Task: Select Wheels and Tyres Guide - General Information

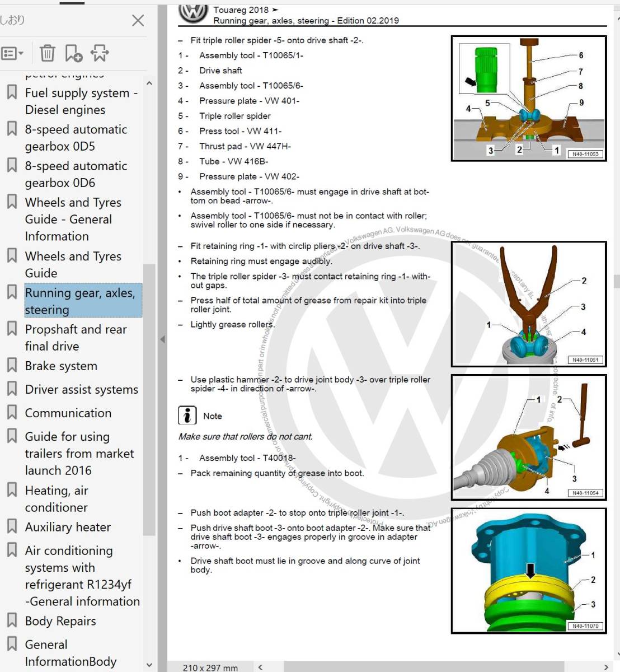Action: point(73,219)
